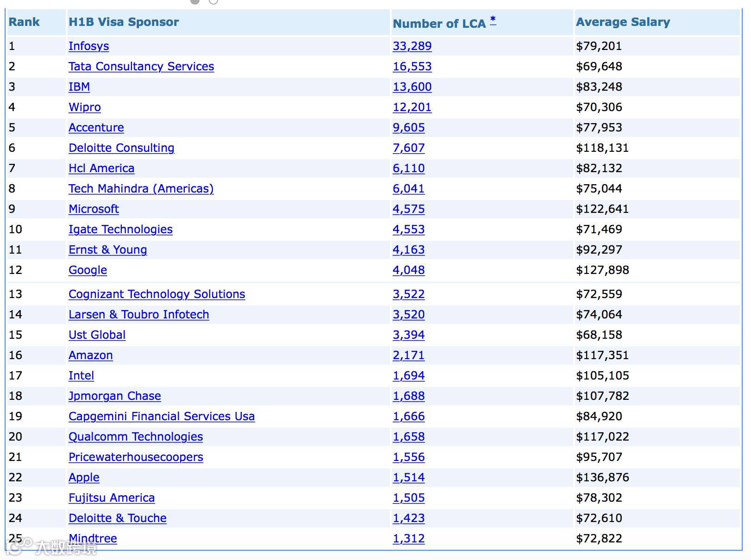751x560 pixels.
Task: Click the 1,658 LCA count link
Action: 409,437
